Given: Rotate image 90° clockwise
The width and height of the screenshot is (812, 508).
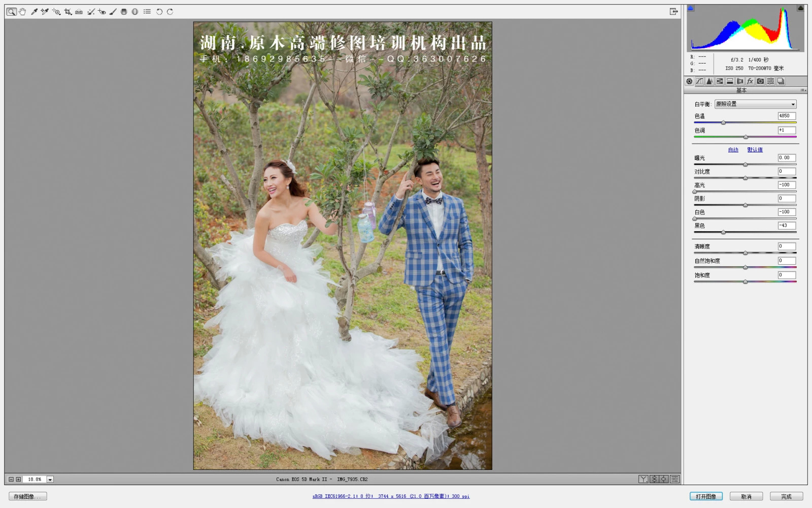Looking at the screenshot, I should click(170, 12).
